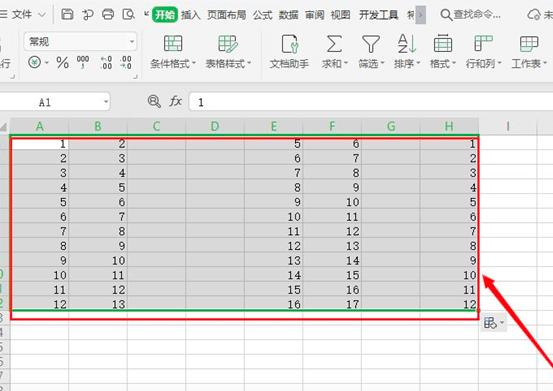Expand the 行和列 dropdown arrow
This screenshot has height=391, width=553.
coord(499,63)
